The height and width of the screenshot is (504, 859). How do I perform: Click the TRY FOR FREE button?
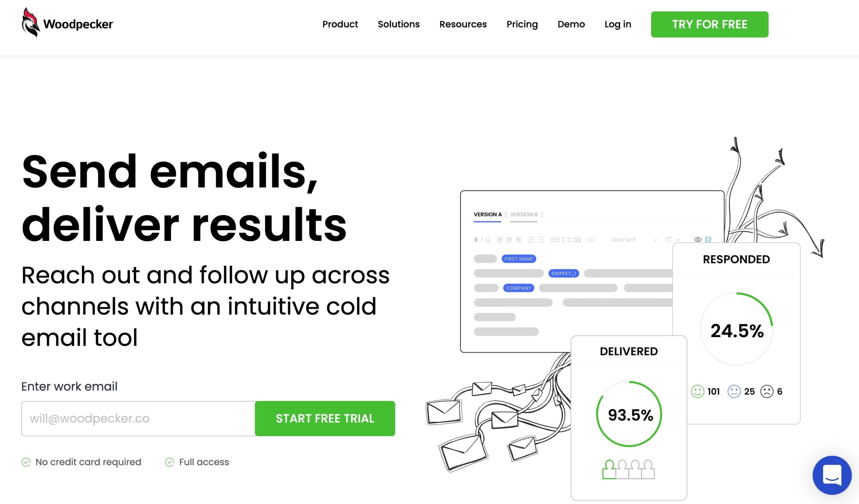point(709,24)
